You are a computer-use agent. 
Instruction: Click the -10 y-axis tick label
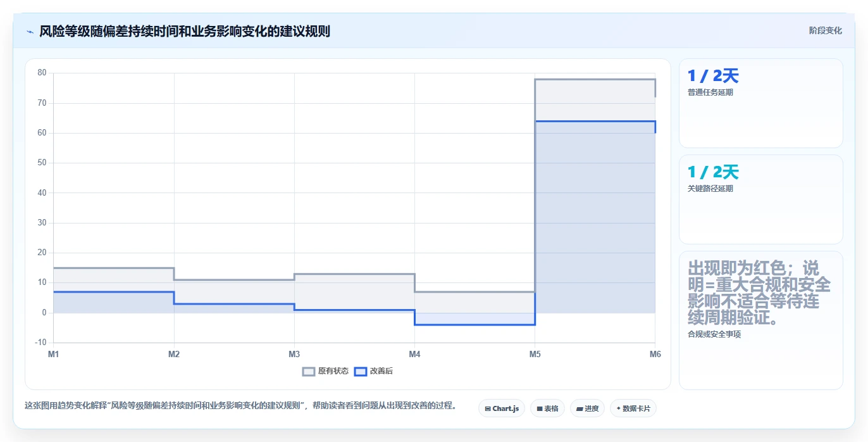point(40,343)
